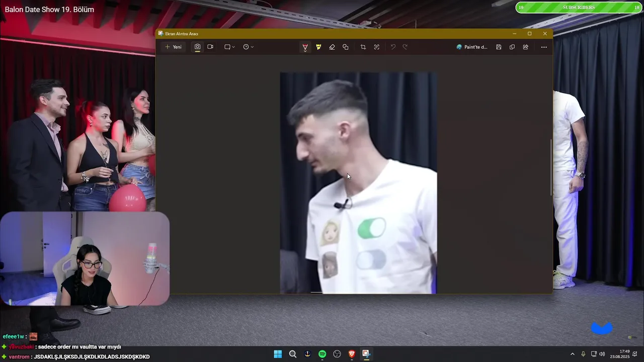This screenshot has height=362, width=644.
Task: Open the Windows Start menu
Action: (278, 354)
